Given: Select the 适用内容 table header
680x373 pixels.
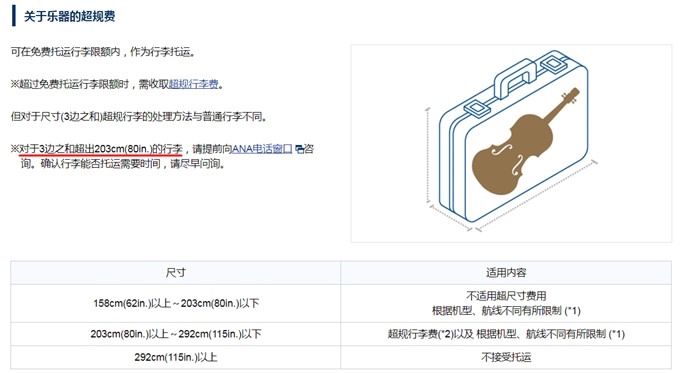Looking at the screenshot, I should tap(506, 273).
